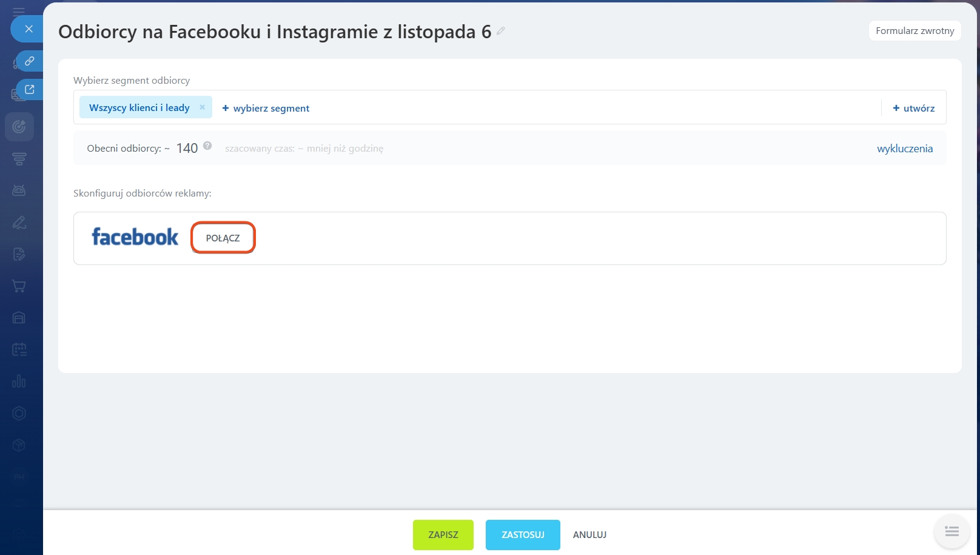Screen dimensions: 980x555
Task: Close the audience slider panel
Action: [28, 29]
